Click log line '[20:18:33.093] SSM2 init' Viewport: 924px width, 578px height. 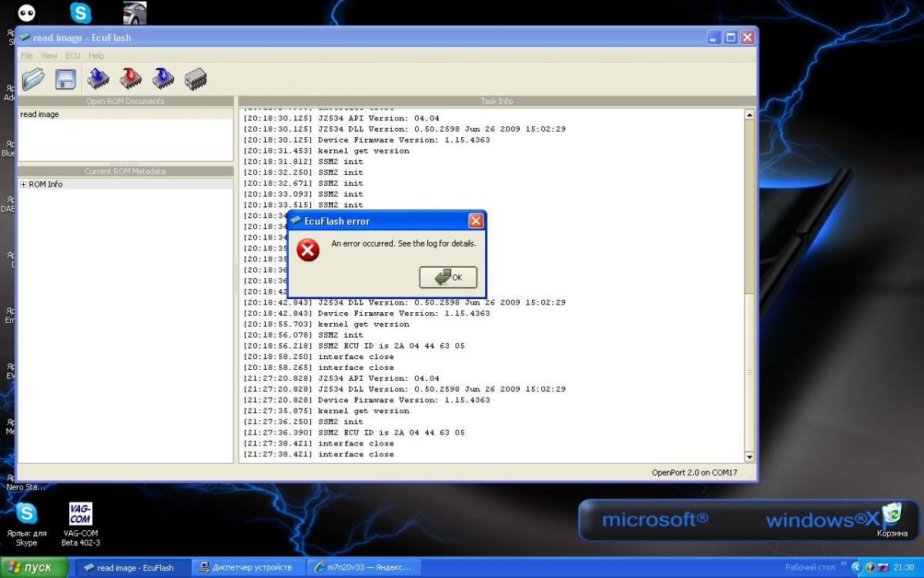[303, 194]
